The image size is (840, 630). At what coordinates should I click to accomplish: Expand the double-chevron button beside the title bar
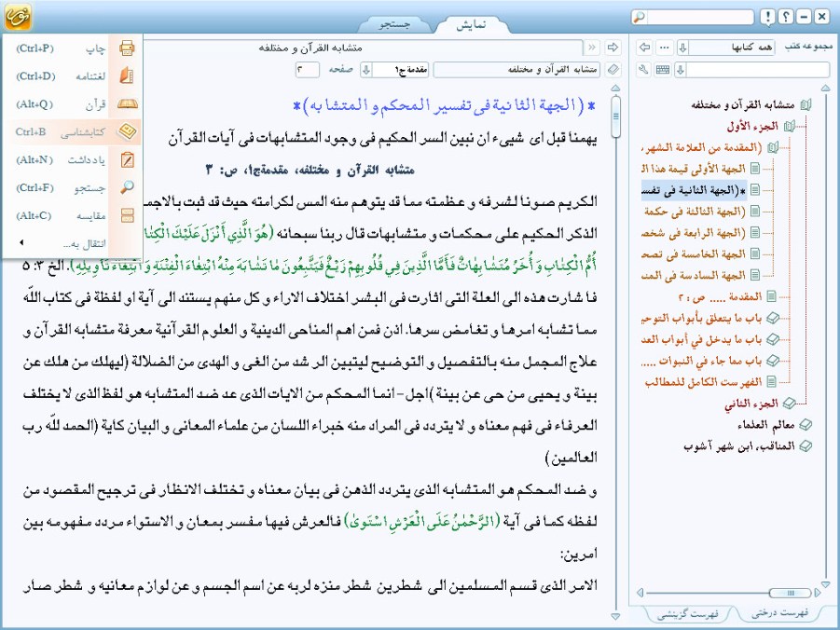591,48
